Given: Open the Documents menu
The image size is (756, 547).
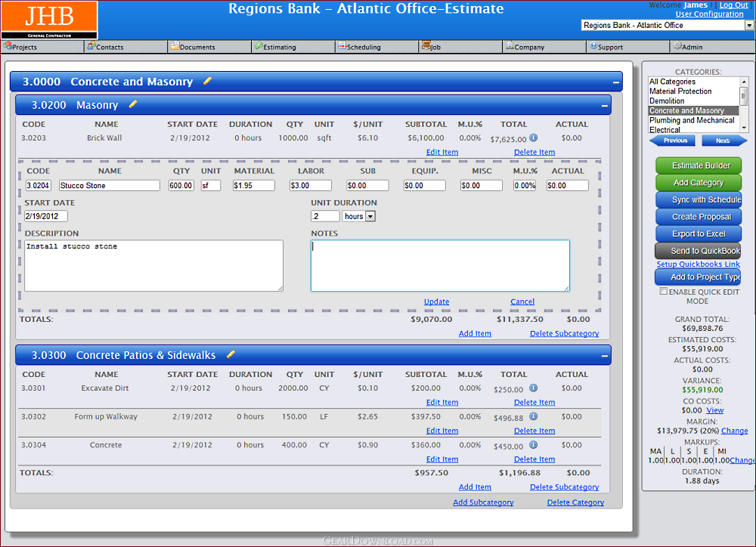Looking at the screenshot, I should pos(209,47).
